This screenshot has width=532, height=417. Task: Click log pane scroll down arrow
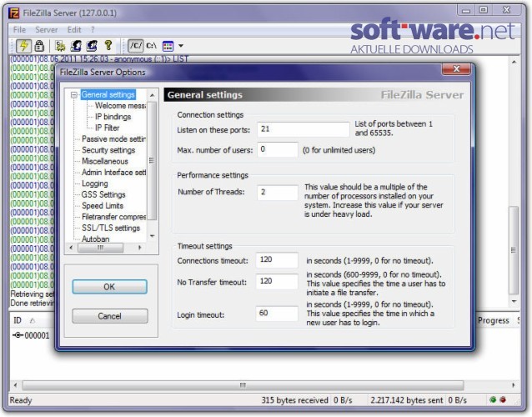(x=514, y=301)
